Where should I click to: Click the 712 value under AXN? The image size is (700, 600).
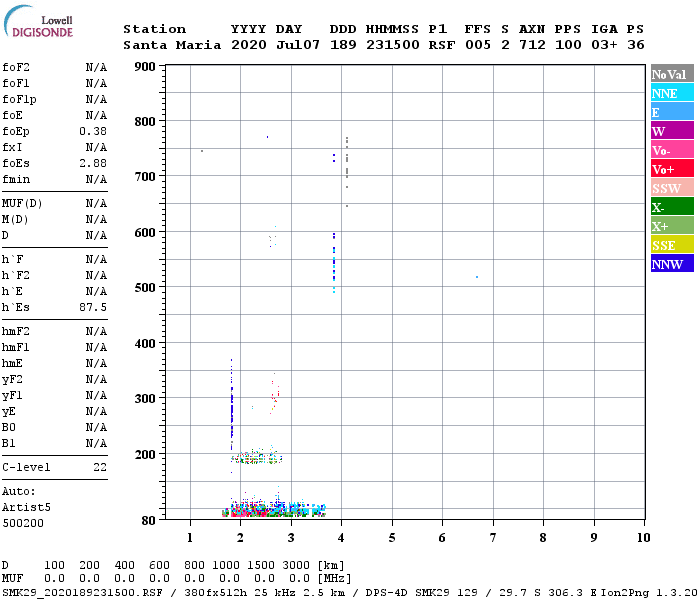click(532, 45)
